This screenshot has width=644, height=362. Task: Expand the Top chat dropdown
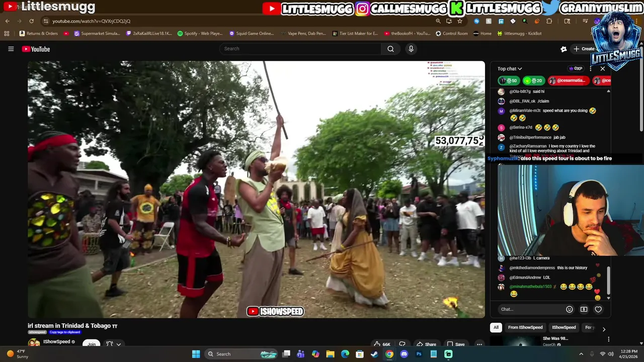pos(510,69)
